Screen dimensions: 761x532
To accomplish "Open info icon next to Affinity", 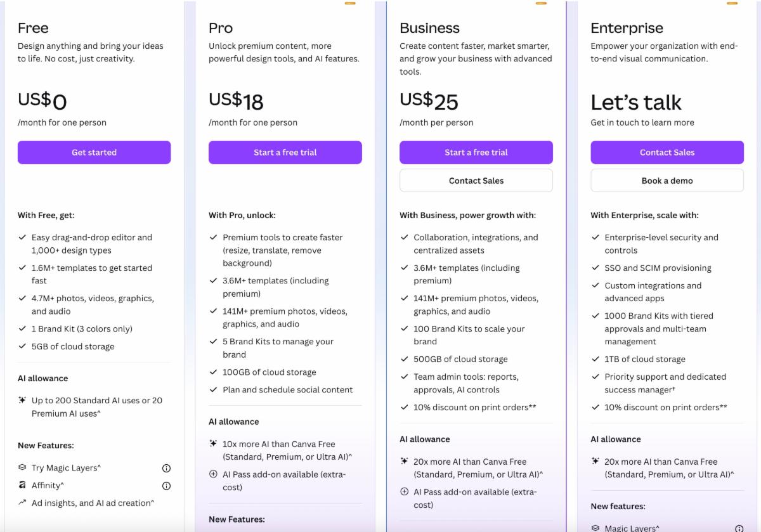I will pyautogui.click(x=166, y=486).
